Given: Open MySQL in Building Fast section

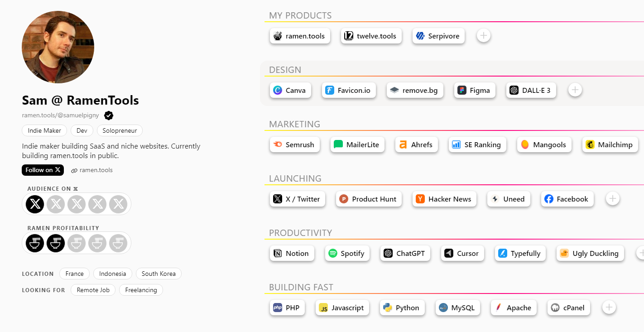Looking at the screenshot, I should point(458,308).
